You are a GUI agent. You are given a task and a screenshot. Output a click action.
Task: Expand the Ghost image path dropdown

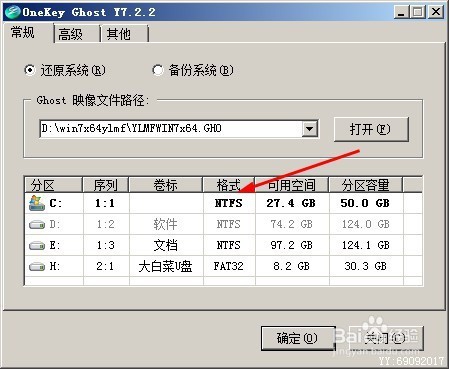click(x=310, y=129)
